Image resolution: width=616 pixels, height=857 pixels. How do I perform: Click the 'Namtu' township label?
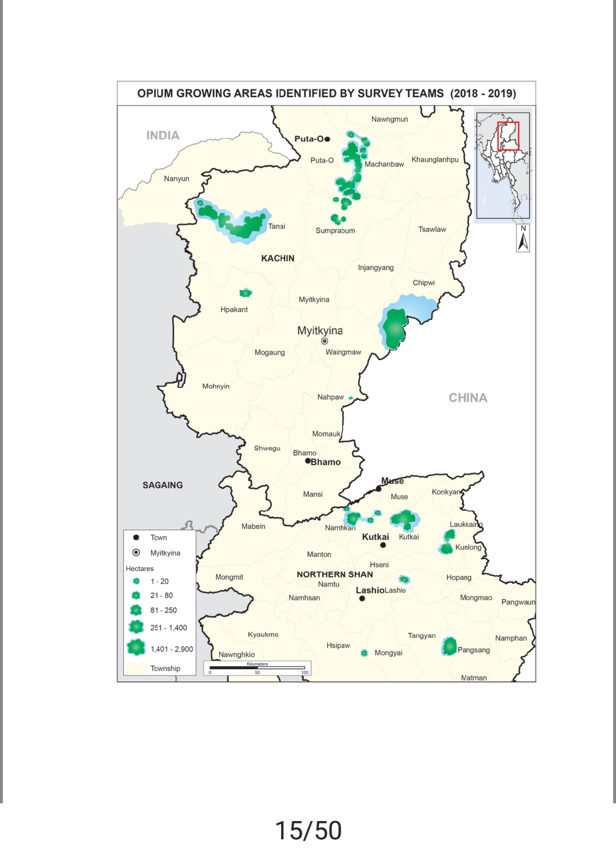coord(329,584)
